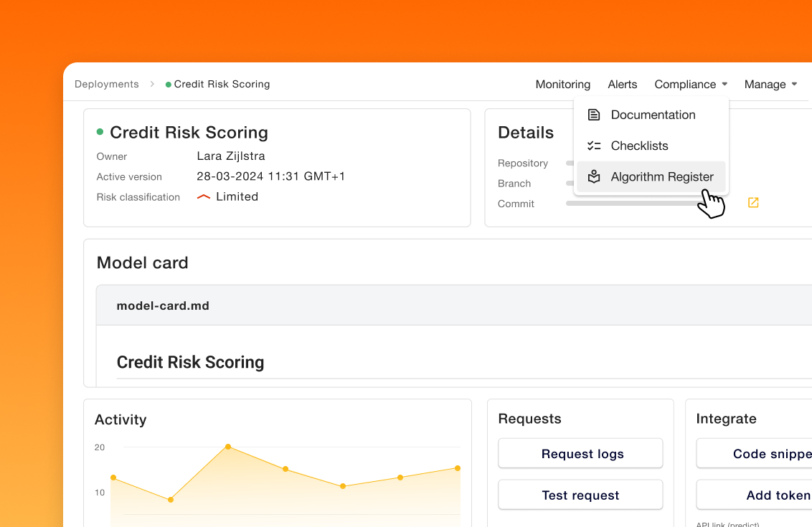Click the Credit Risk Scoring markdown heading

[190, 362]
